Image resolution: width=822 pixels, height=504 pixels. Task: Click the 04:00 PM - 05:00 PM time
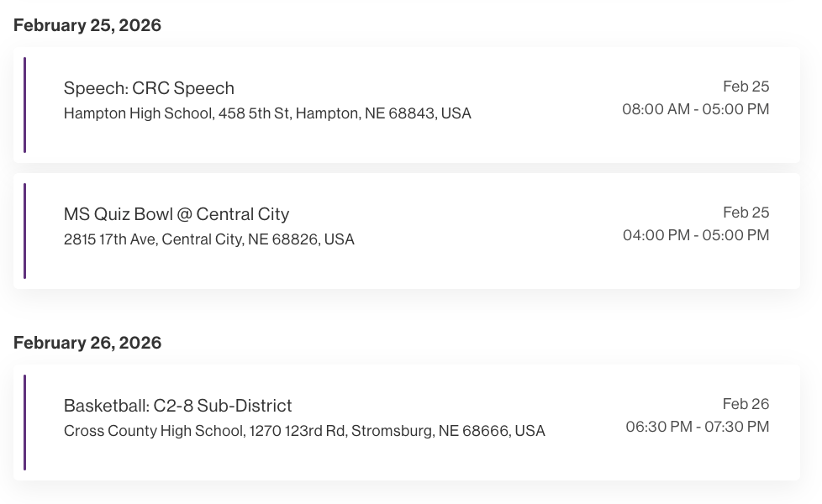(695, 235)
